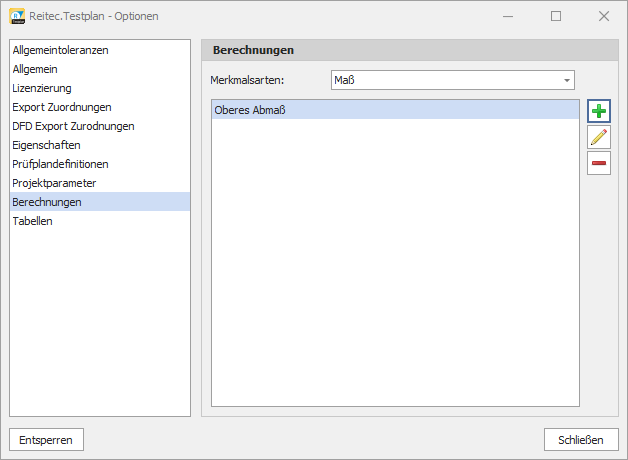Select Prüfplandefinitionen in the sidebar

[x=100, y=164]
